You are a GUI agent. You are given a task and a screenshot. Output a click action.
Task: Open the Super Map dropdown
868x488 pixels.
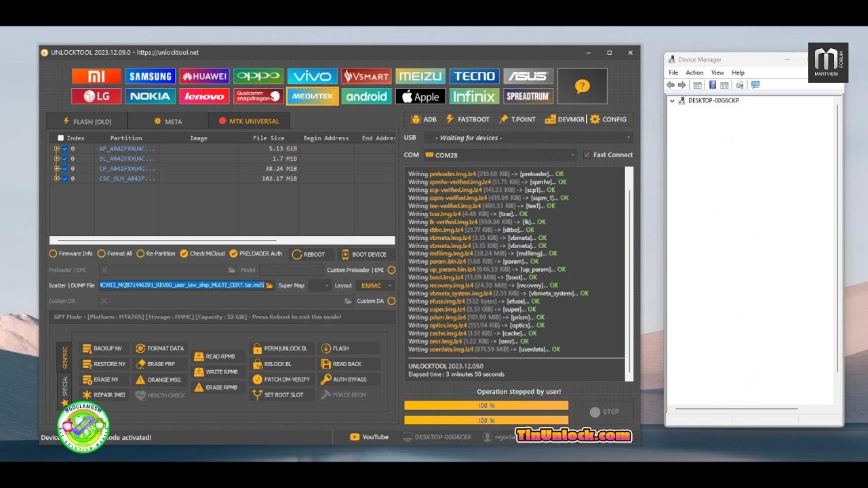click(x=319, y=285)
